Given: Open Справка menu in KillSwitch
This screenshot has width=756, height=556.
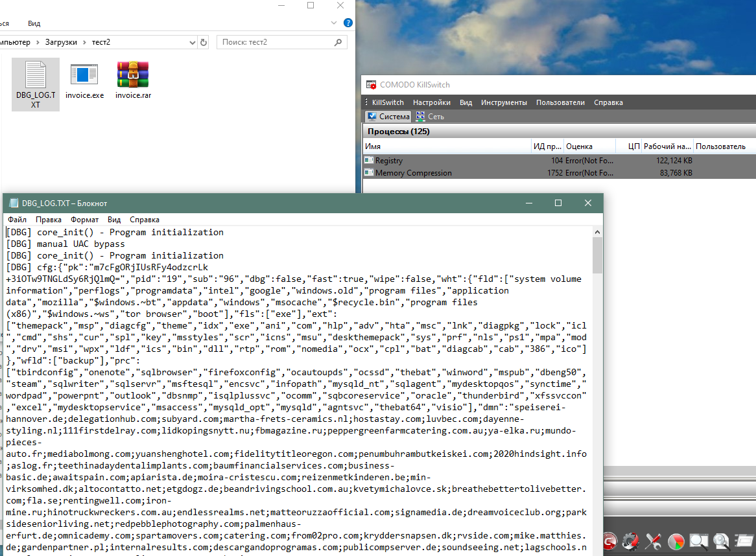Looking at the screenshot, I should pos(608,102).
